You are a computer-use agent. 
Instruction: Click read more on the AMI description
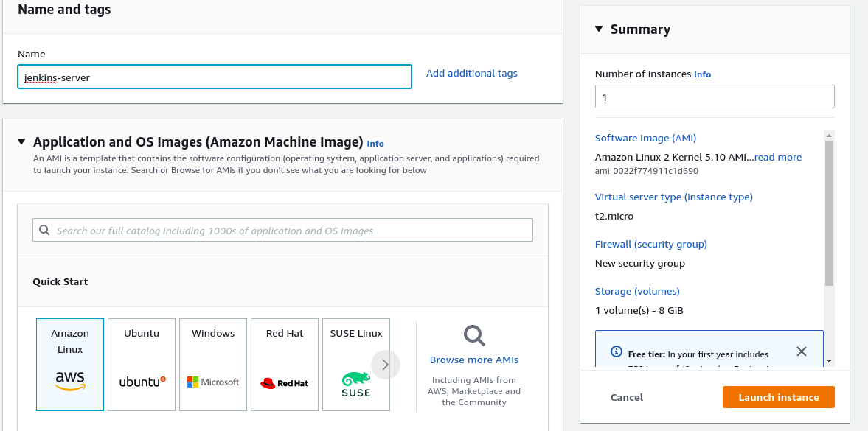[778, 157]
